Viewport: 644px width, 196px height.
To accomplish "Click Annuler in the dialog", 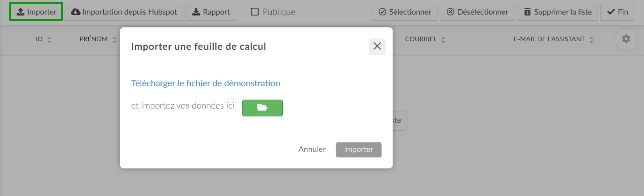I will [312, 149].
